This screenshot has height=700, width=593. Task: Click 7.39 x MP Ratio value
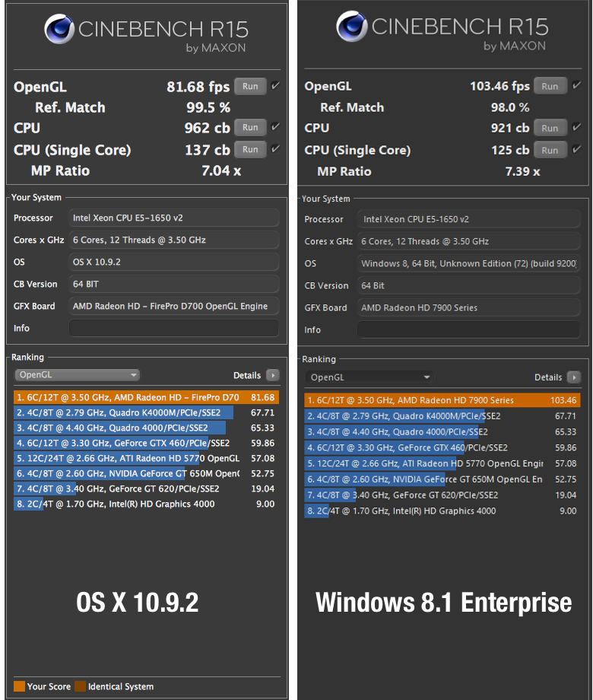click(522, 171)
